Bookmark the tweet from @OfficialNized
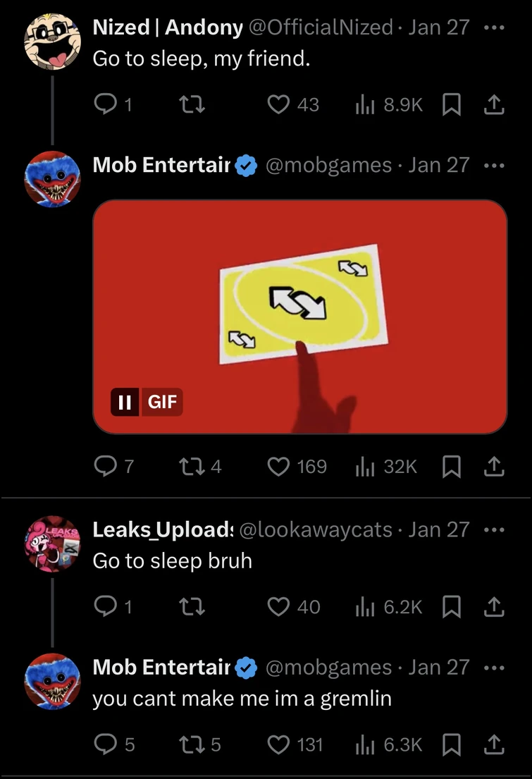The height and width of the screenshot is (779, 532). (x=452, y=104)
